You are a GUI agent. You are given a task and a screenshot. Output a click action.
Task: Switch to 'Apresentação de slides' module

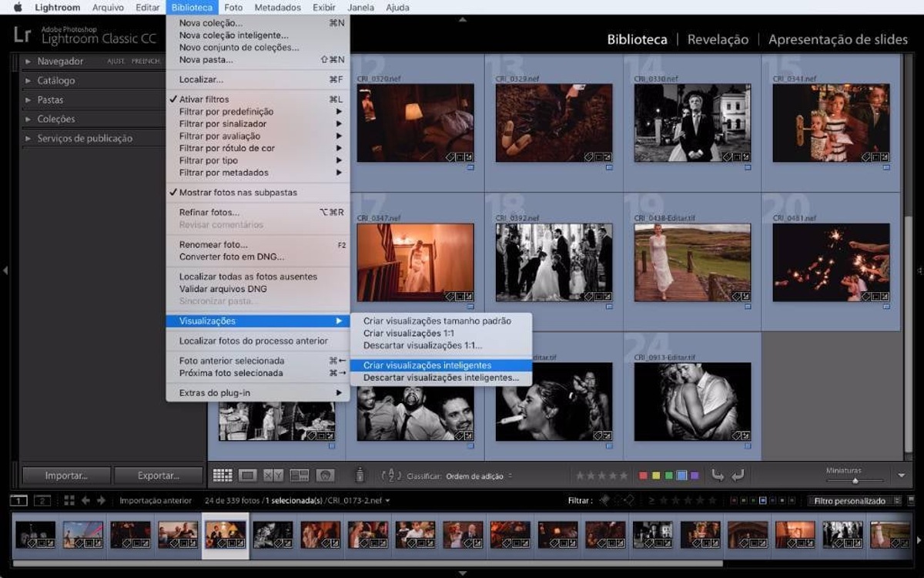click(x=838, y=39)
